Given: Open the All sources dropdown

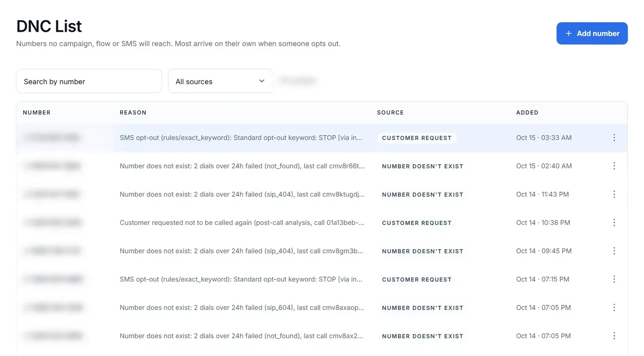Looking at the screenshot, I should coord(220,81).
